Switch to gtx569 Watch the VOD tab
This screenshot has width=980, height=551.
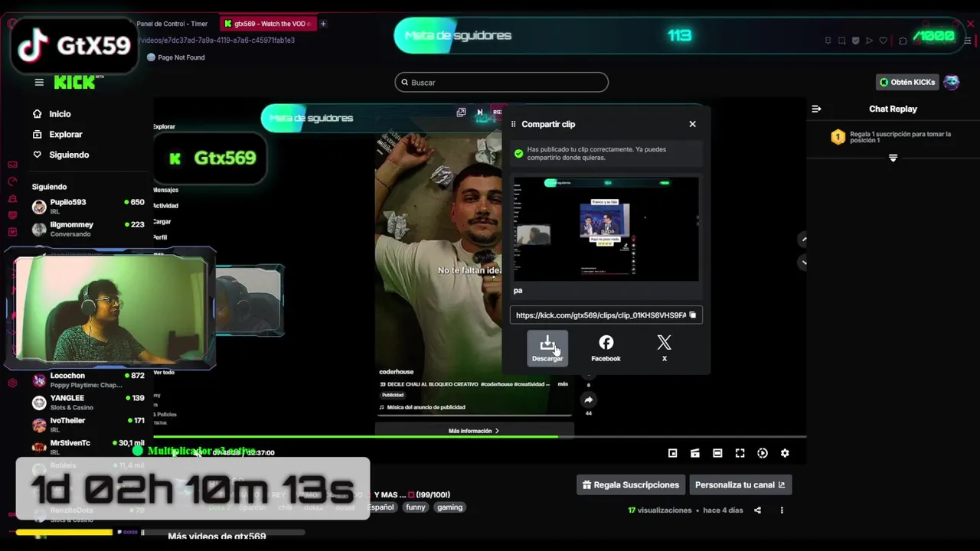267,24
